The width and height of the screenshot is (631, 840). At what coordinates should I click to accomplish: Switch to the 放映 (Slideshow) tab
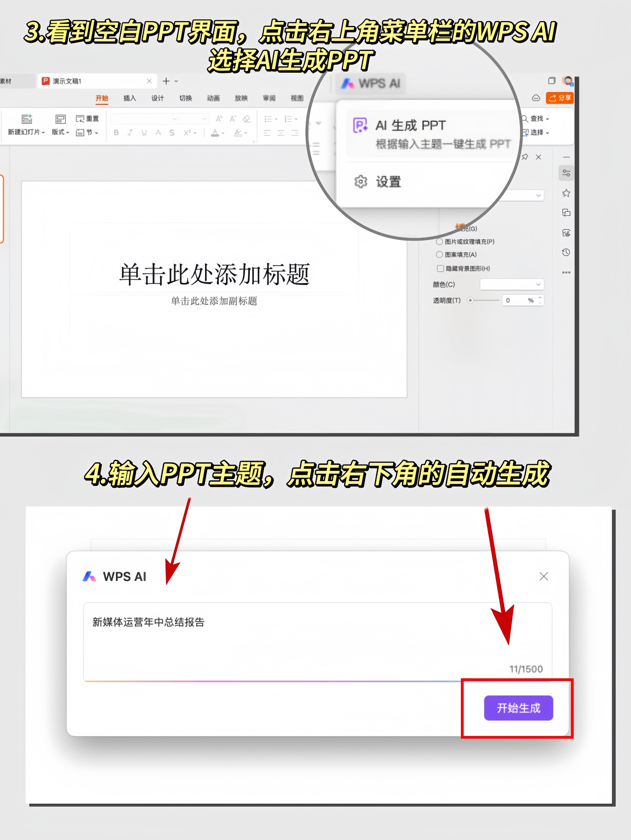tap(241, 98)
